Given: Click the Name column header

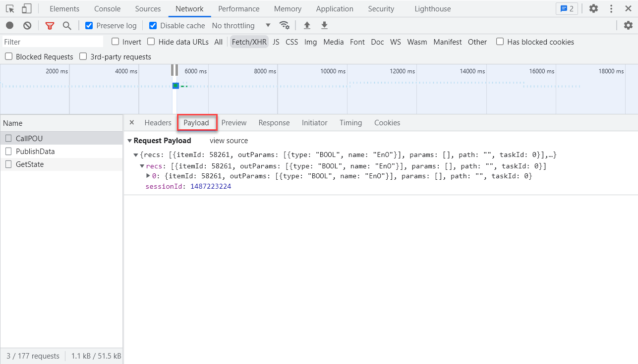Looking at the screenshot, I should coord(61,123).
